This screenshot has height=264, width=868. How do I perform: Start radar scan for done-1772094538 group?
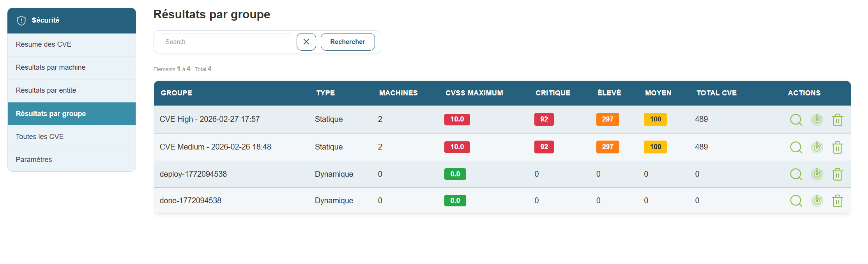click(817, 201)
